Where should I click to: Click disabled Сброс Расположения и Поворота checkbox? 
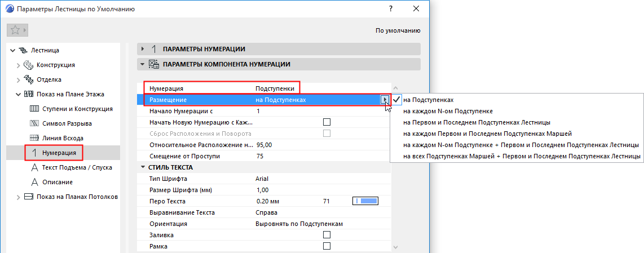pyautogui.click(x=327, y=133)
